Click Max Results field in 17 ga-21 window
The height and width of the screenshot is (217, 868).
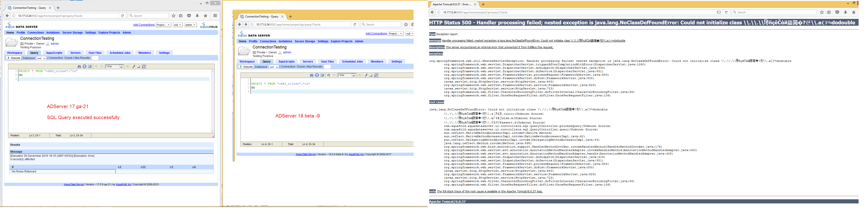click(x=95, y=58)
